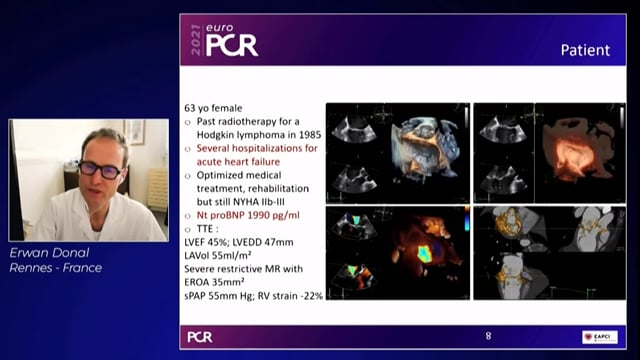Click the CT scan image with yellow calcifications
640x360 pixels.
tap(549, 253)
